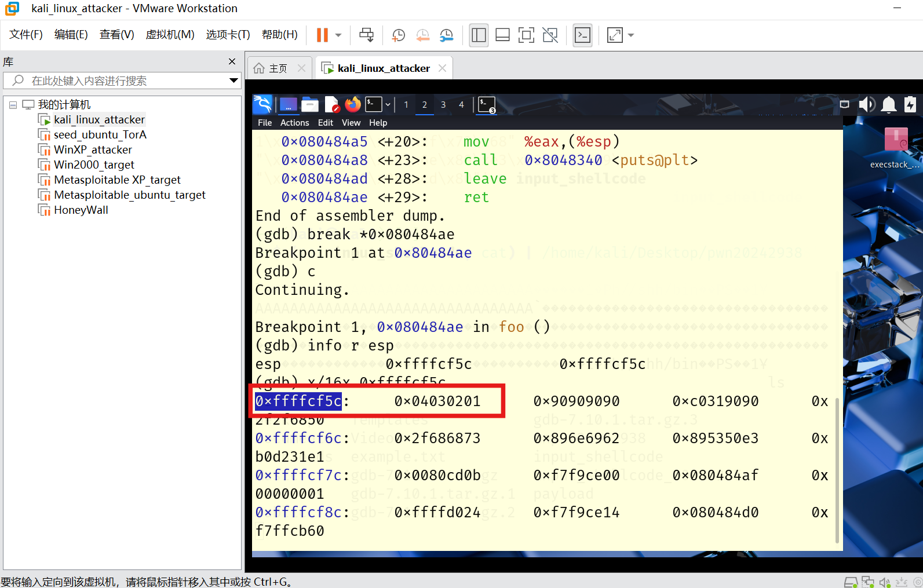Image resolution: width=923 pixels, height=588 pixels.
Task: Open the 编辑(E) menu
Action: click(x=71, y=35)
